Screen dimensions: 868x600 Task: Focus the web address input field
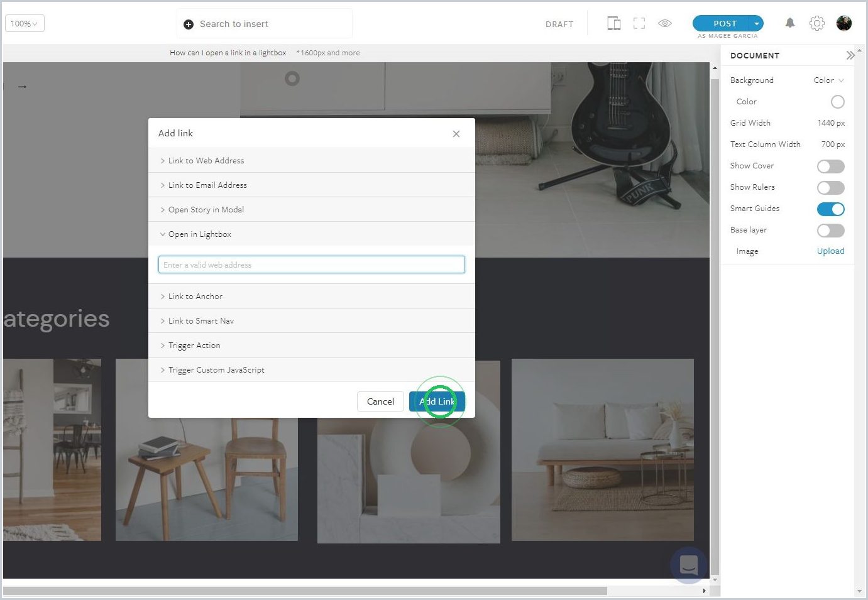(312, 265)
